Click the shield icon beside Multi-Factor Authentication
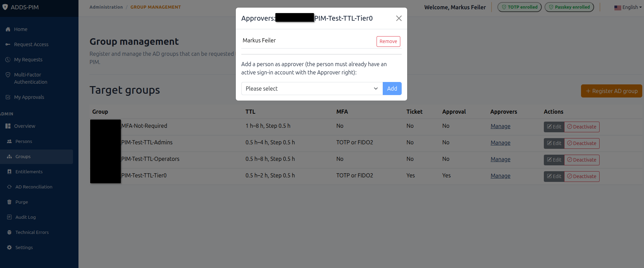The height and width of the screenshot is (268, 644). [8, 75]
